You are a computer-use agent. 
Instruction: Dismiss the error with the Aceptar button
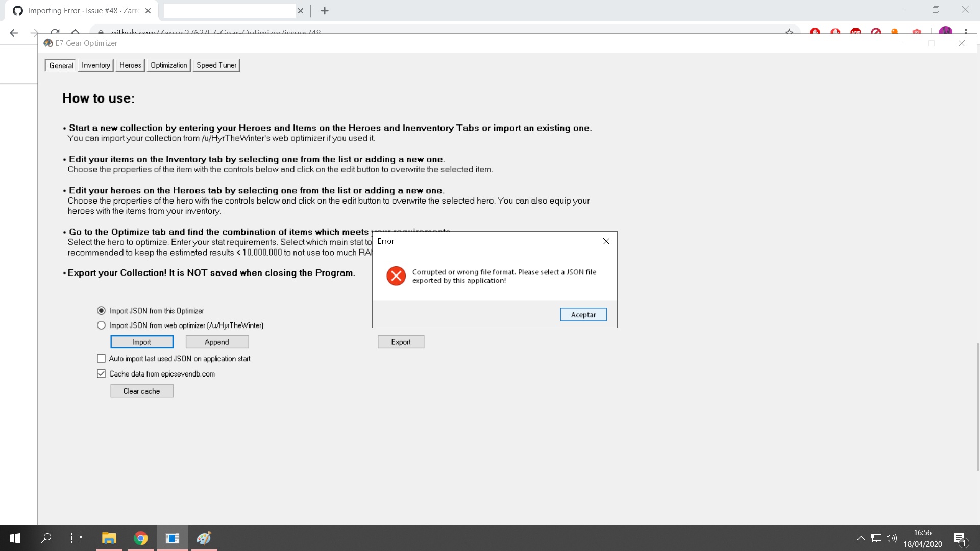tap(583, 314)
